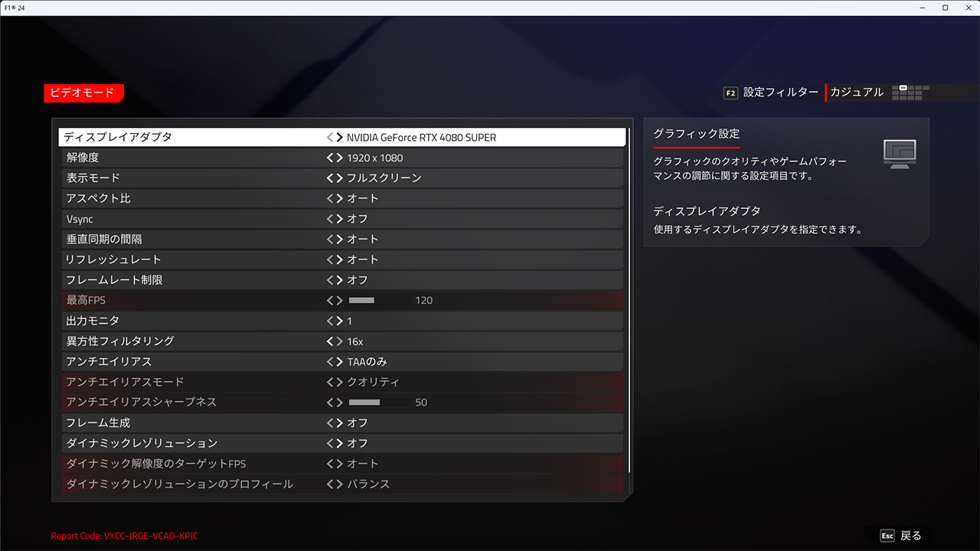Toggle フレーム生成 with its next arrow
This screenshot has height=551, width=980.
[339, 422]
